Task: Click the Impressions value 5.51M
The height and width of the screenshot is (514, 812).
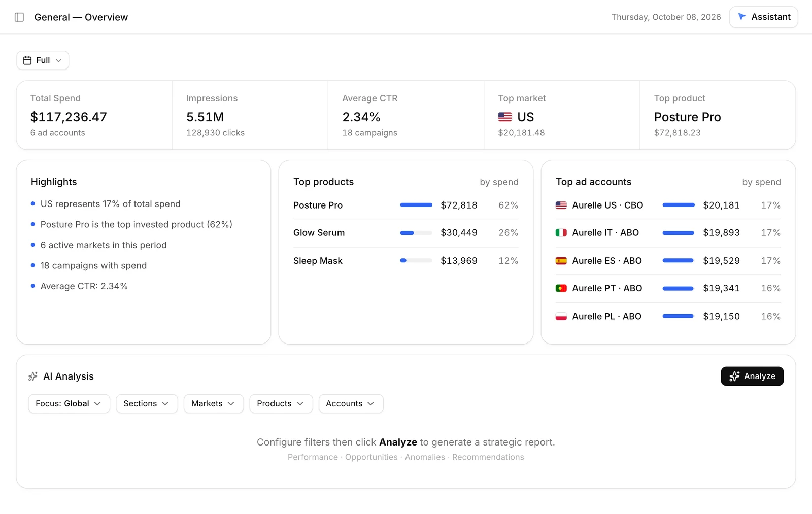Action: click(x=205, y=117)
